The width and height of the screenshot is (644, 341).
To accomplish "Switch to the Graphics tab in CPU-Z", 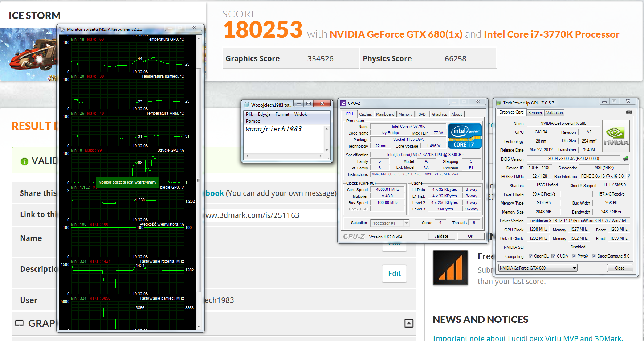I will 439,114.
